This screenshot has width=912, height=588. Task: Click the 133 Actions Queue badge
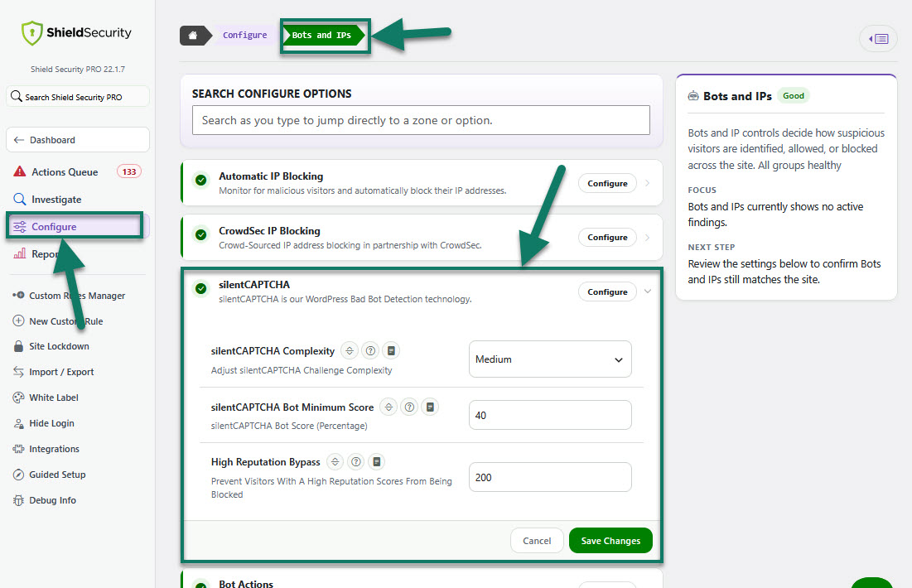(129, 171)
